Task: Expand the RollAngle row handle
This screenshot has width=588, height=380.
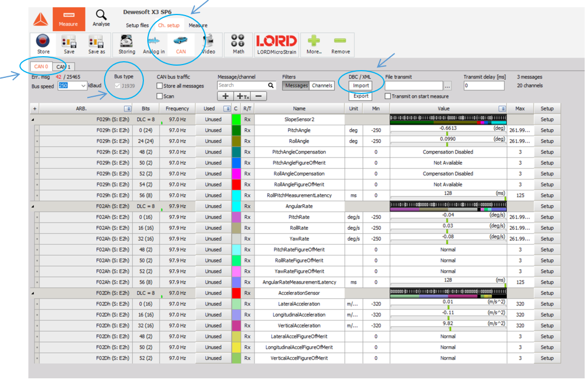Action: click(37, 141)
